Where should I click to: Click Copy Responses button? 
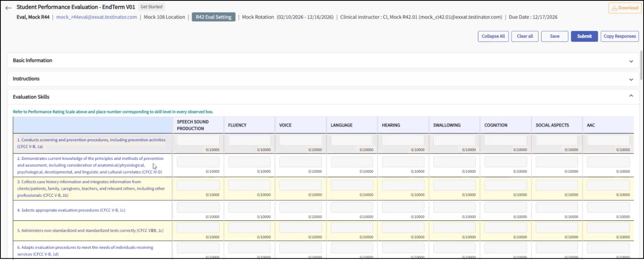coord(620,36)
